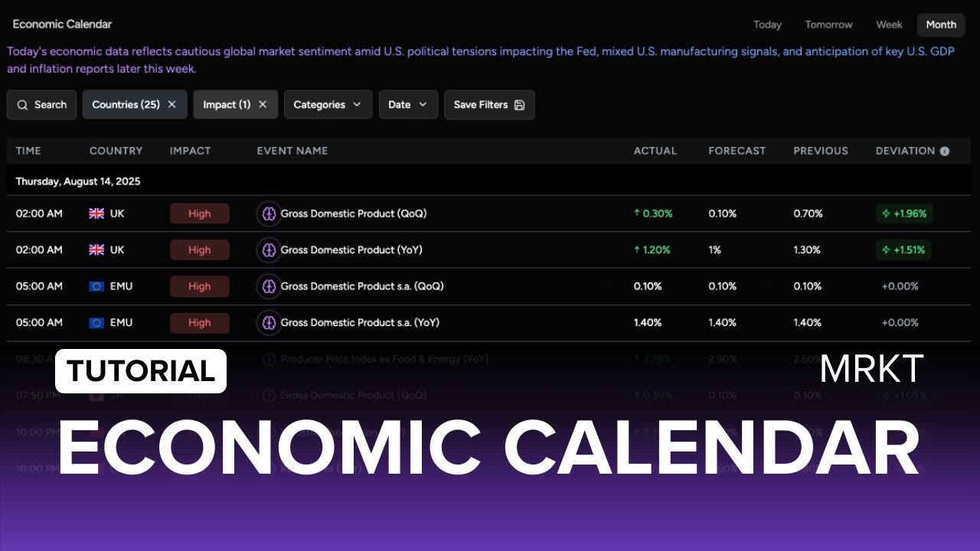Image resolution: width=980 pixels, height=551 pixels.
Task: Switch to the Tomorrow tab
Action: click(828, 24)
